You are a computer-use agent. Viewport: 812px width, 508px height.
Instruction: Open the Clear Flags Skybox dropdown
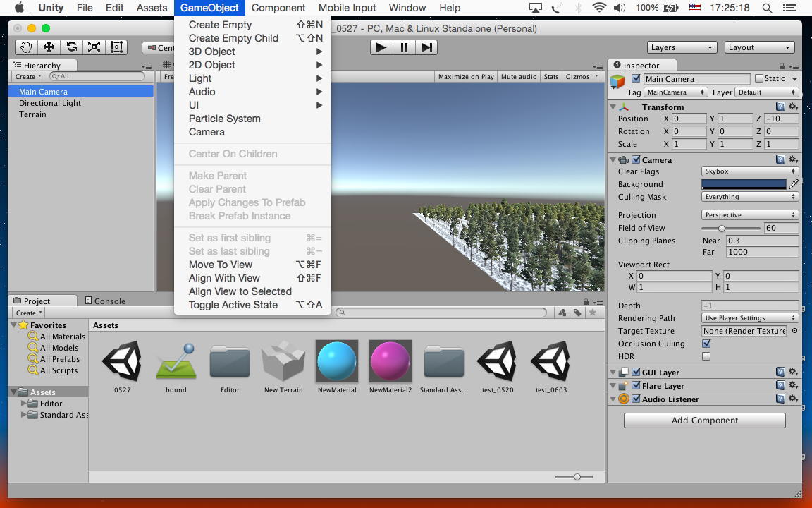pyautogui.click(x=749, y=171)
